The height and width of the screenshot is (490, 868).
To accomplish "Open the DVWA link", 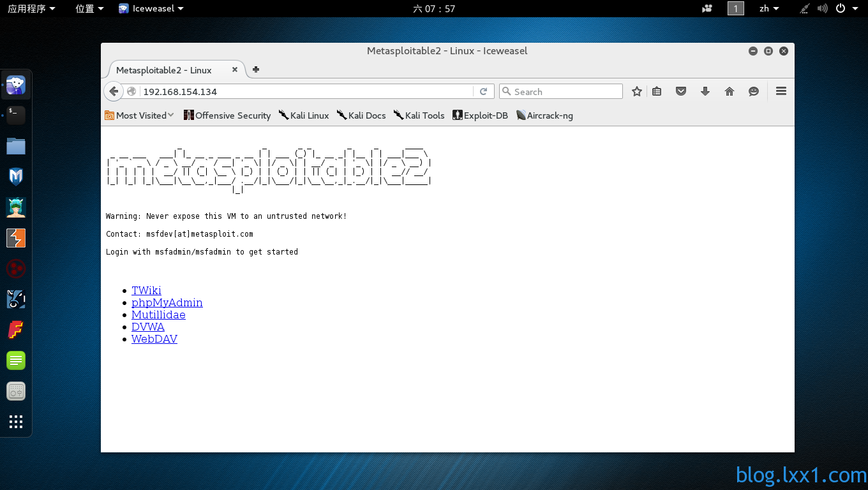I will click(148, 327).
